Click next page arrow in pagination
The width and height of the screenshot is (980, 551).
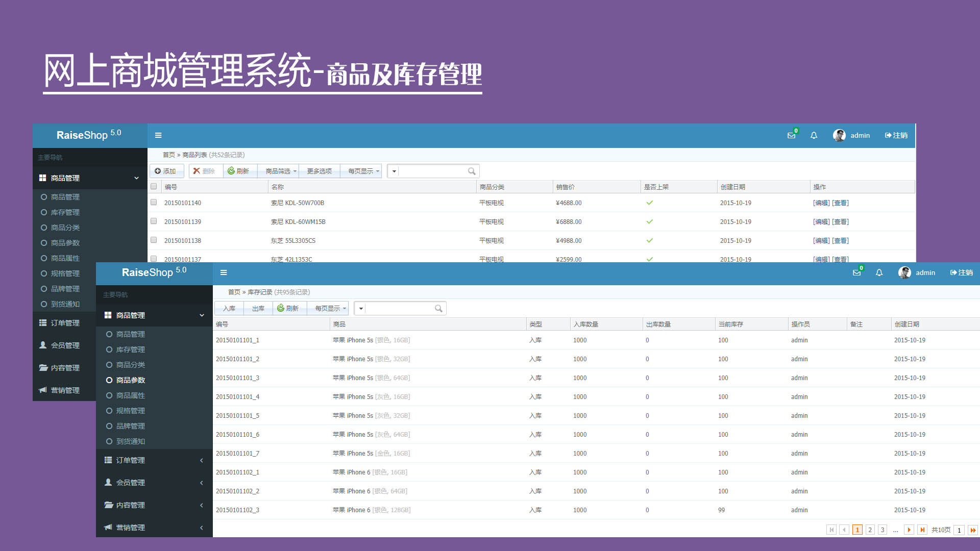909,530
